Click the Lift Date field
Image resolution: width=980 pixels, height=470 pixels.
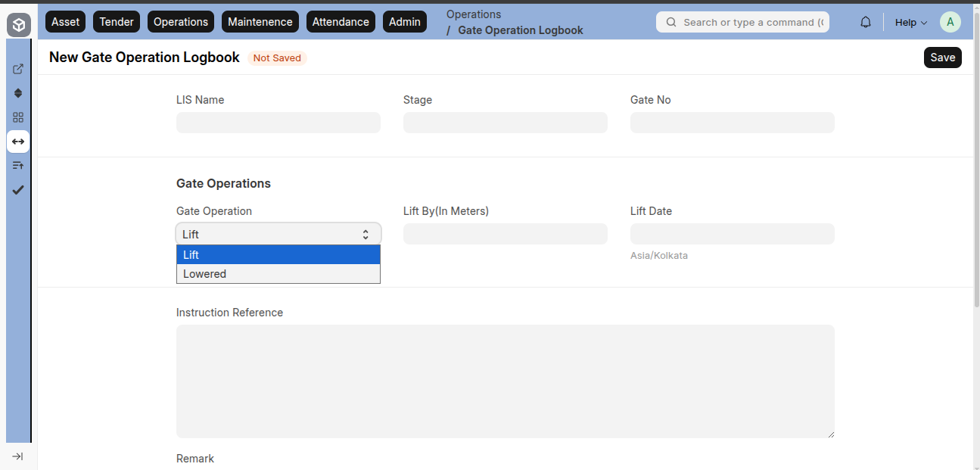coord(732,234)
